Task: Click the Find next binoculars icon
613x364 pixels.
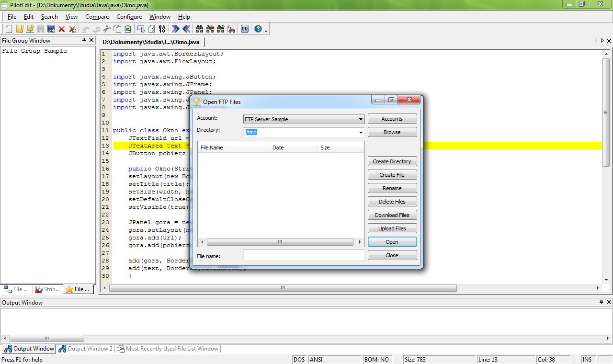Action: pyautogui.click(x=221, y=29)
